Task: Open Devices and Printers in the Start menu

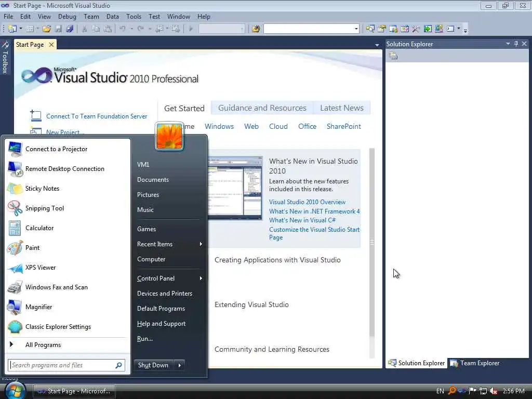Action: pyautogui.click(x=165, y=294)
